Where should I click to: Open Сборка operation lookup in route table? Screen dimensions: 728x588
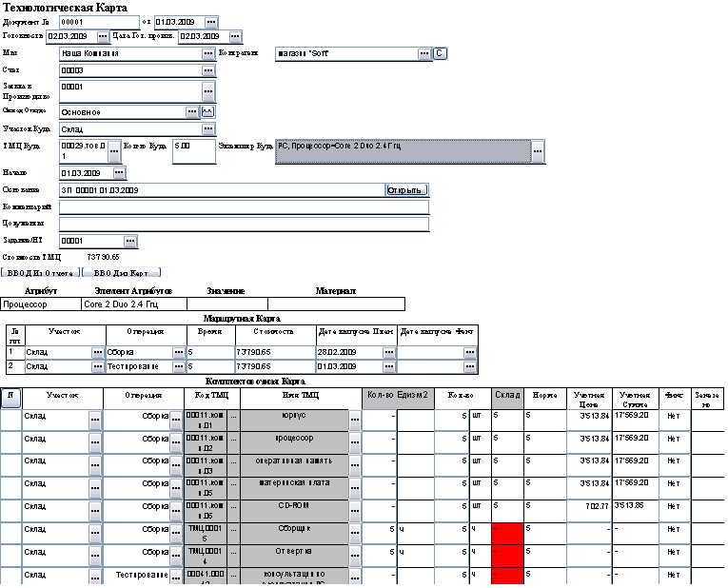tap(178, 353)
